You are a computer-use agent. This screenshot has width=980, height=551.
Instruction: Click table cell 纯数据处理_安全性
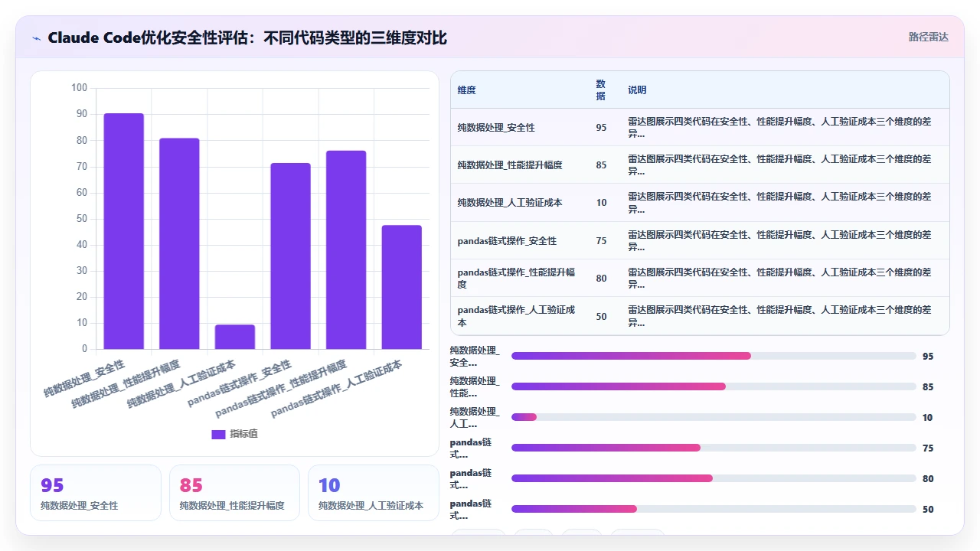point(496,128)
